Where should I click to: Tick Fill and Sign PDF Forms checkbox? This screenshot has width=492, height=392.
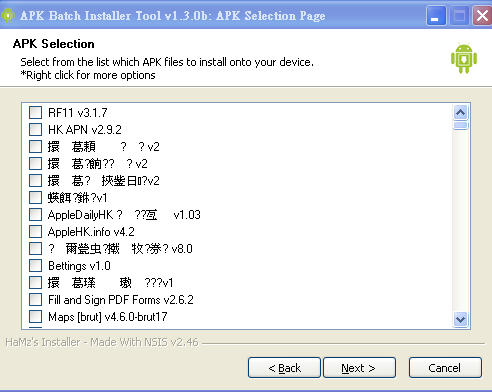(x=35, y=300)
